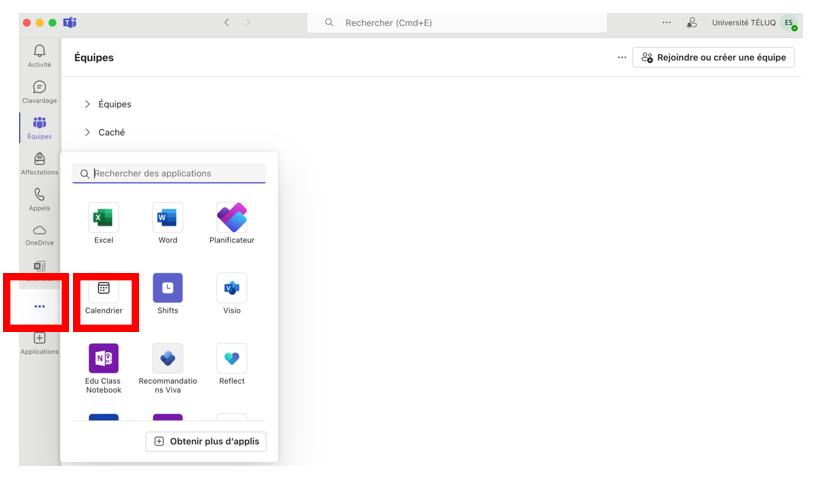Open the Excel app icon
Screen dimensions: 822x485
pyautogui.click(x=103, y=218)
